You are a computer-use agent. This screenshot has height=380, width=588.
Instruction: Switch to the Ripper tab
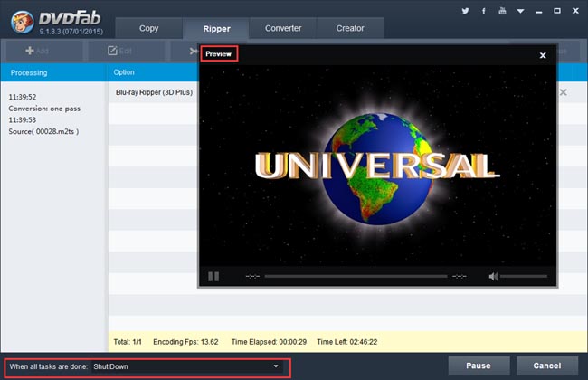[x=216, y=29]
